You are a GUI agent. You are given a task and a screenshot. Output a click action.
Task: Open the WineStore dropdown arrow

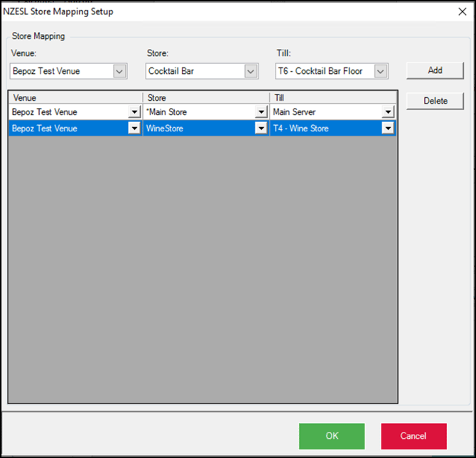pos(261,129)
